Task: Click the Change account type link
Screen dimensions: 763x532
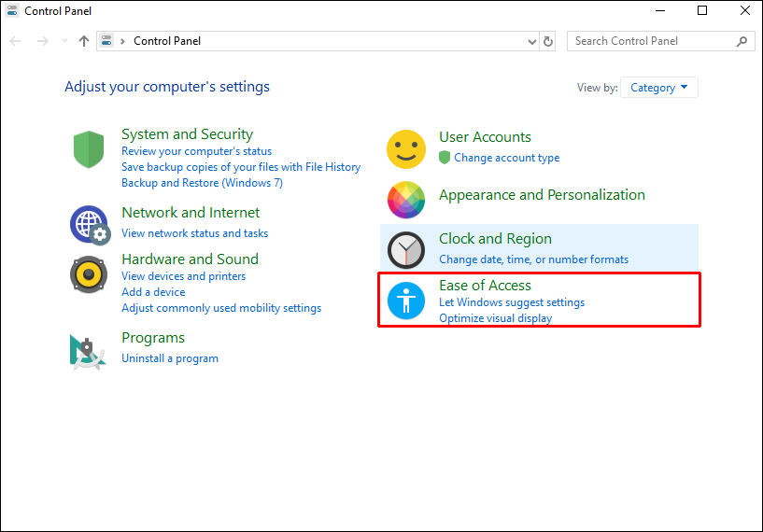Action: point(506,158)
